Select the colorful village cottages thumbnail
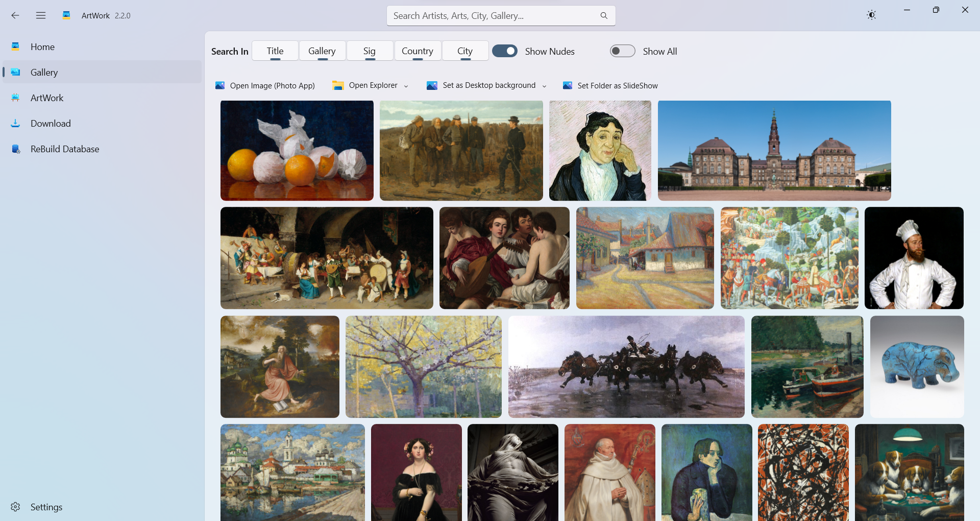Image resolution: width=980 pixels, height=521 pixels. 645,258
